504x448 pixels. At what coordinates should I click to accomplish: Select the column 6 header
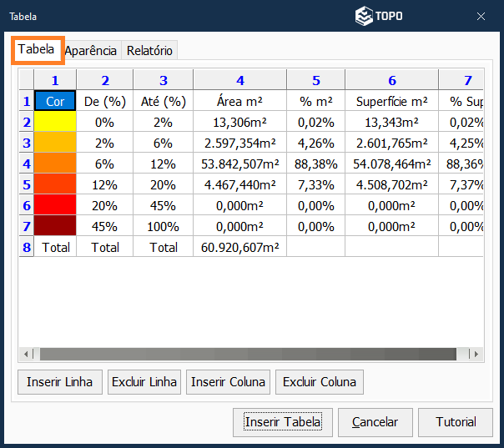point(392,80)
